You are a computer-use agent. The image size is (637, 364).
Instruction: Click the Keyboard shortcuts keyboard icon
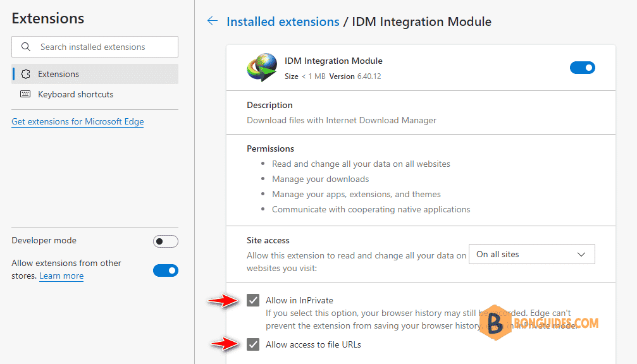pyautogui.click(x=25, y=94)
